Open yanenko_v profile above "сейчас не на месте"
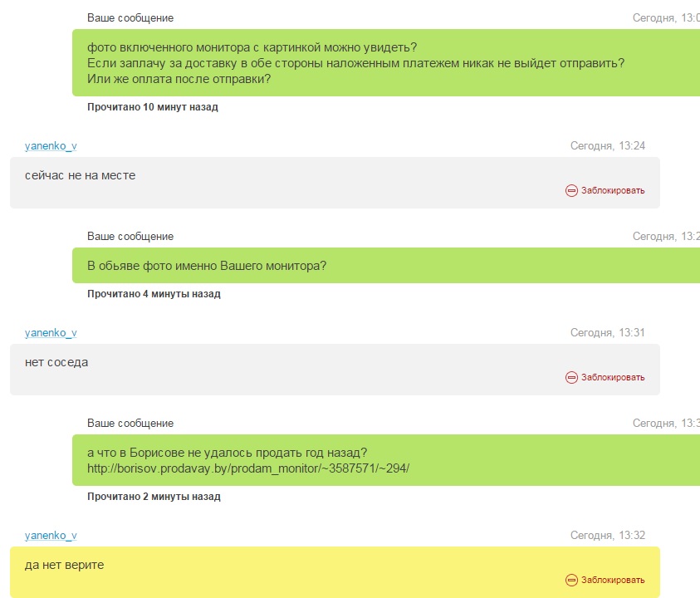Viewport: 700px width, 598px height. [x=51, y=146]
